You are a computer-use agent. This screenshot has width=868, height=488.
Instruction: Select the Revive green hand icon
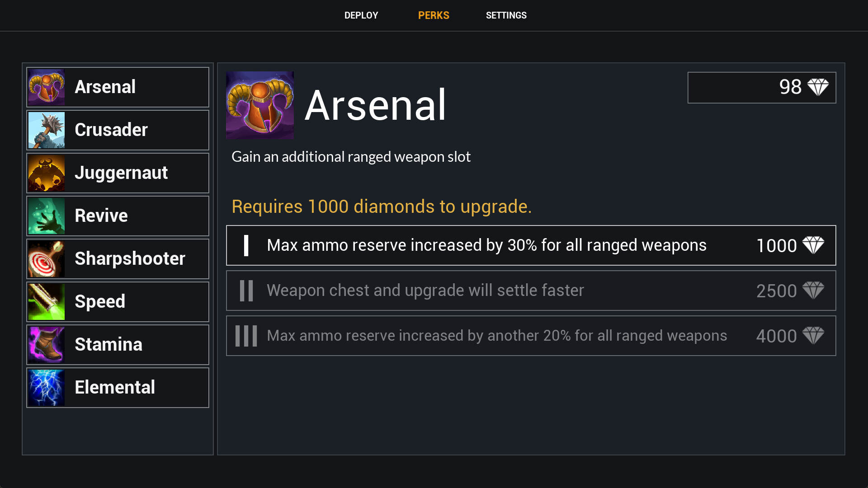pos(47,216)
